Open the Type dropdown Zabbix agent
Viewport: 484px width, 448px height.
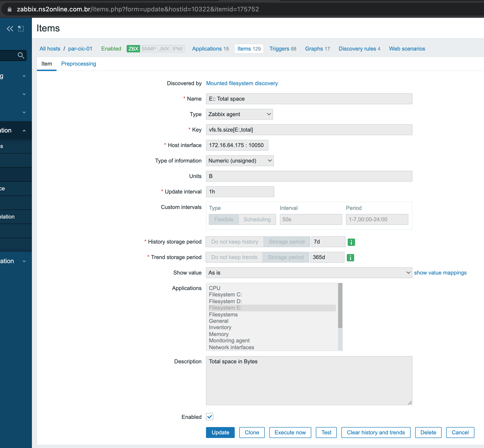pyautogui.click(x=239, y=114)
